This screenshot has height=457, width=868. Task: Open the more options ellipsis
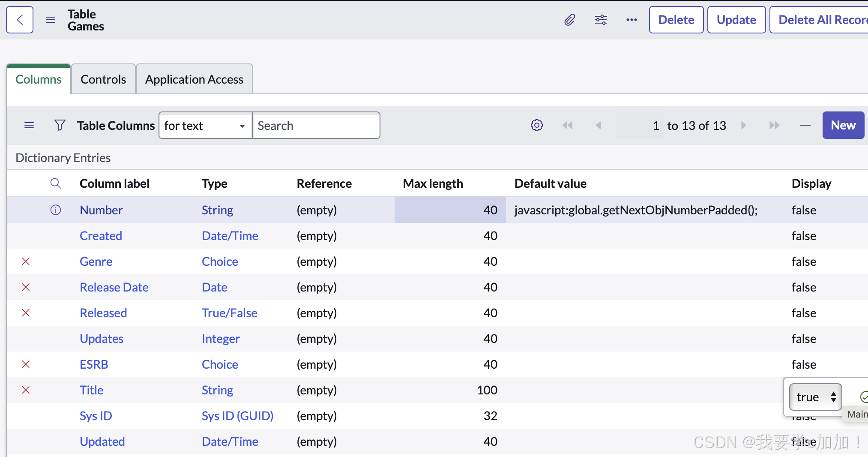click(632, 20)
